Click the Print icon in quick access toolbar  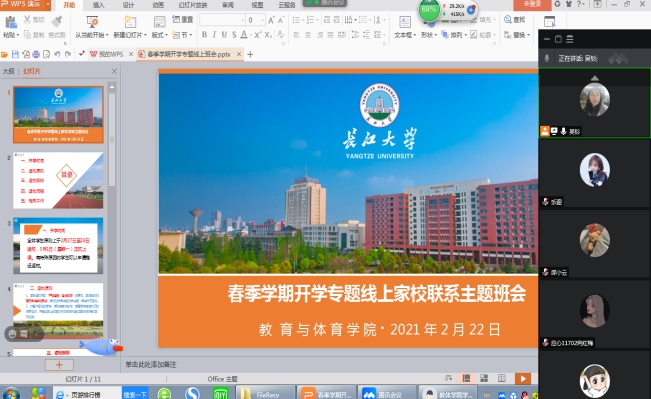(36, 54)
